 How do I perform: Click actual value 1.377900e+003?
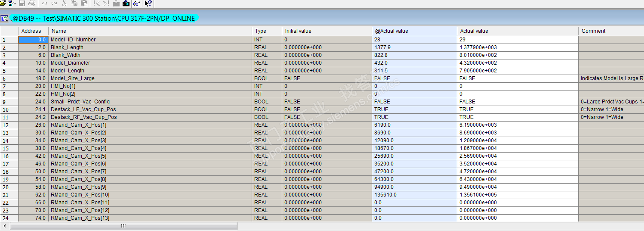[518, 47]
